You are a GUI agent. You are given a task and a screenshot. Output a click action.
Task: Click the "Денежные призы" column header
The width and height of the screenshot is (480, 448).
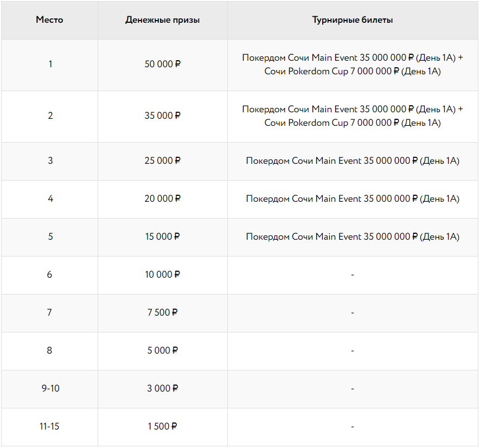pyautogui.click(x=162, y=20)
